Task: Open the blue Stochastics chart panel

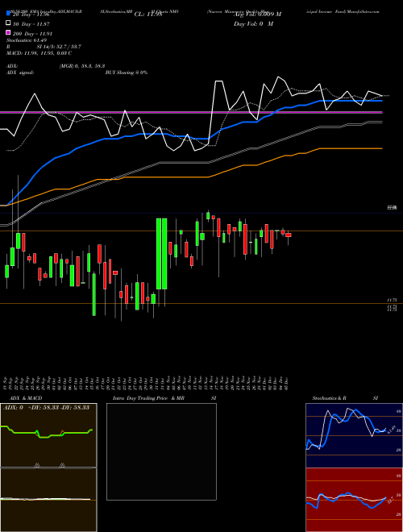Action: (x=354, y=435)
